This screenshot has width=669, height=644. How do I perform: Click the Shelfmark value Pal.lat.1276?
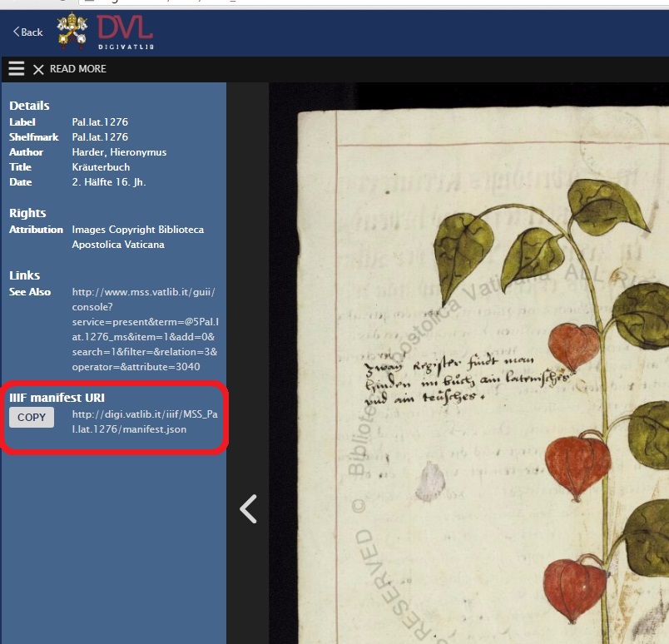[100, 137]
